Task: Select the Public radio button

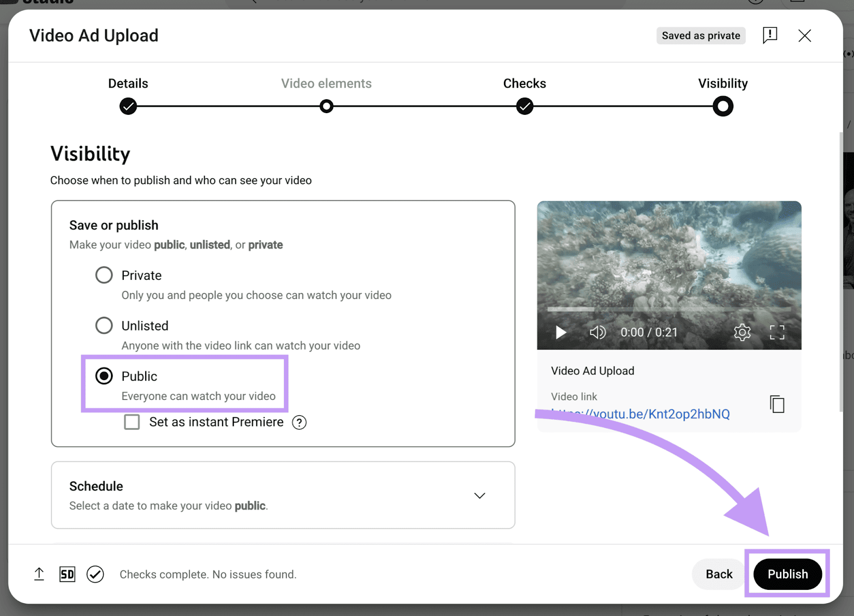Action: (104, 376)
